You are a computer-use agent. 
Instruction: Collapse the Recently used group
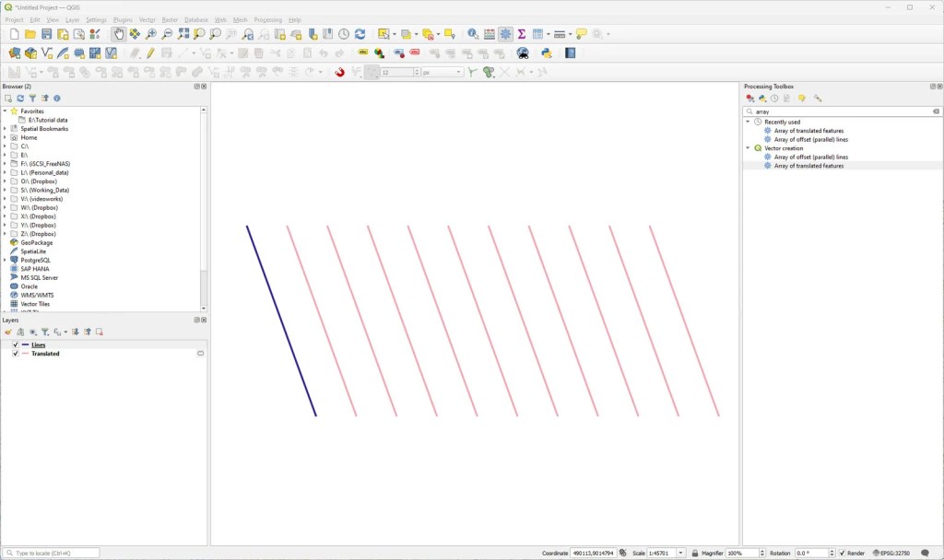pos(747,122)
